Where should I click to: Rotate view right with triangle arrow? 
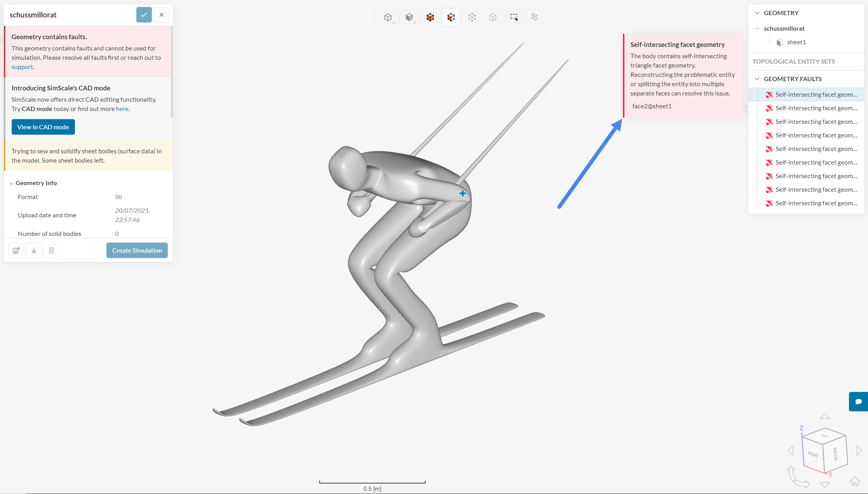(x=859, y=451)
